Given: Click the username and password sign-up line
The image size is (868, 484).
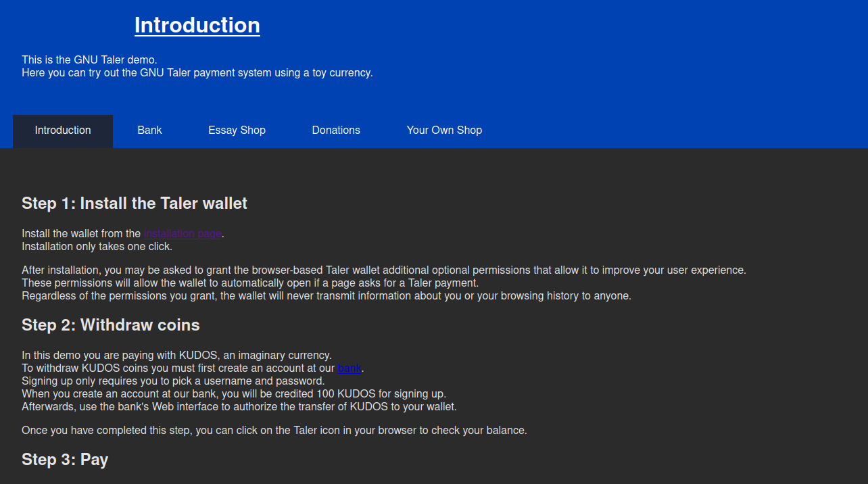Looking at the screenshot, I should click(173, 381).
